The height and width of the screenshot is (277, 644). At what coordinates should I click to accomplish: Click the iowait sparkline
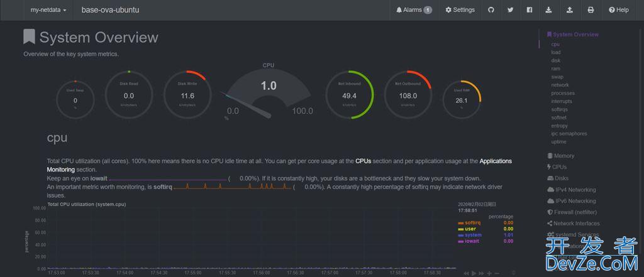pos(167,178)
